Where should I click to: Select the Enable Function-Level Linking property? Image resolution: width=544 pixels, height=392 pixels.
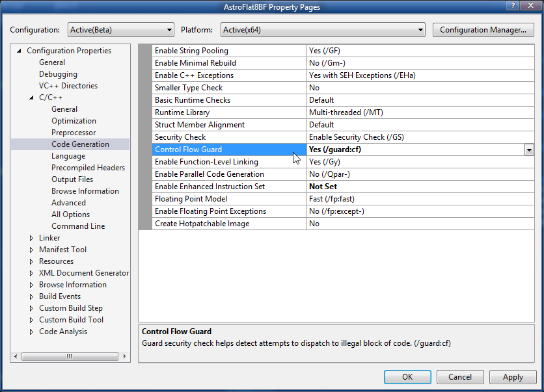229,162
